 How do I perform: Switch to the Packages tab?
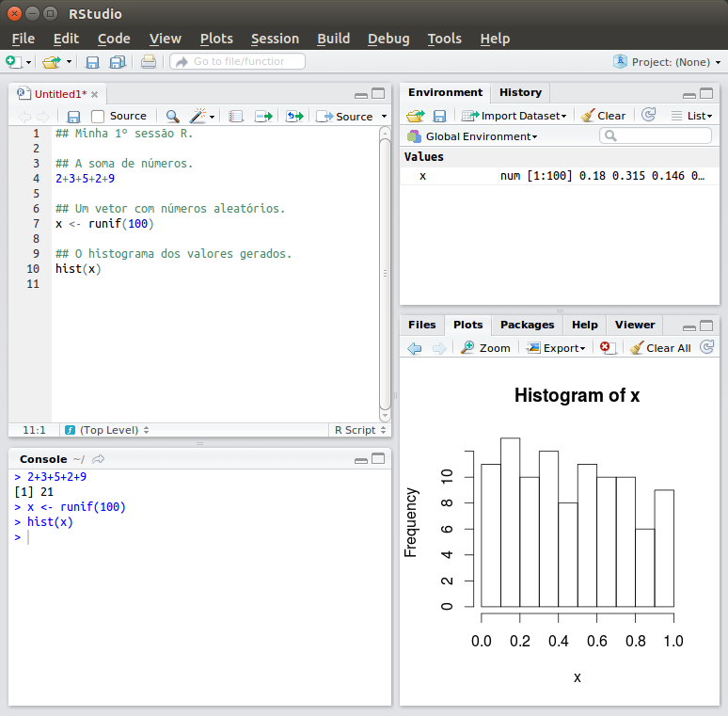pyautogui.click(x=527, y=325)
